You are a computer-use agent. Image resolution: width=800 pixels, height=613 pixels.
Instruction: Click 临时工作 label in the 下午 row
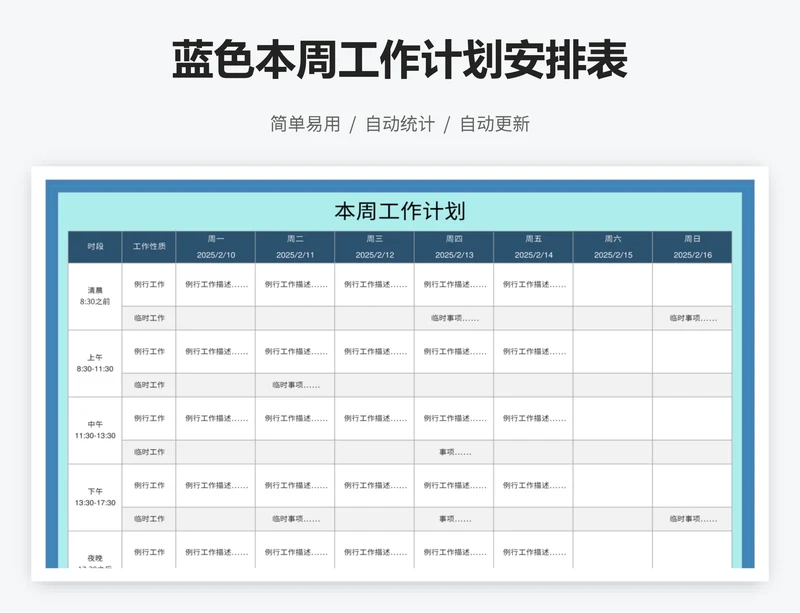pyautogui.click(x=149, y=519)
